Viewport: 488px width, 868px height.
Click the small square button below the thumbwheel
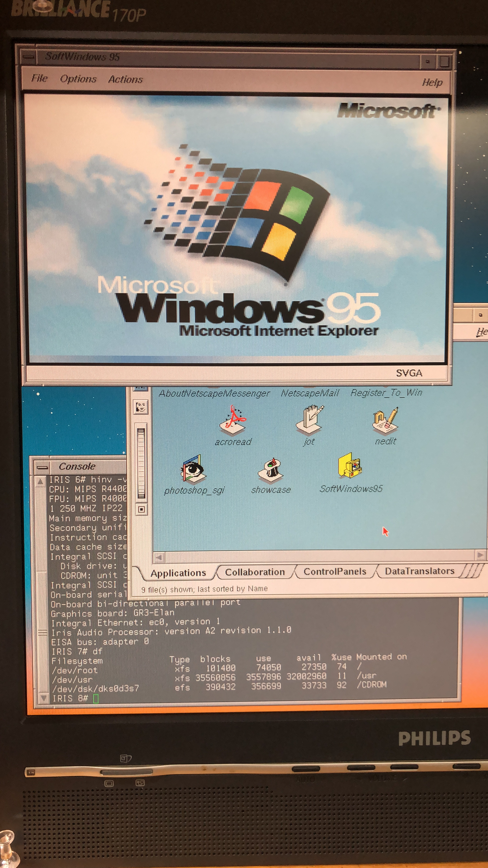tap(141, 509)
